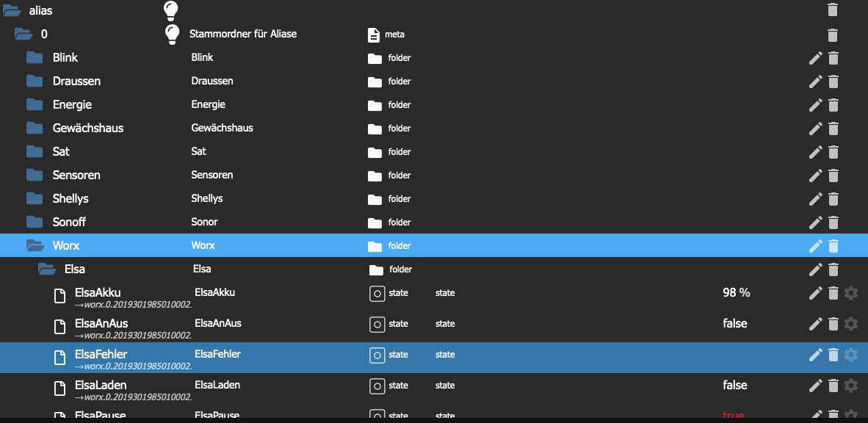
Task: Click the false value of ElsaAnAus
Action: 734,324
